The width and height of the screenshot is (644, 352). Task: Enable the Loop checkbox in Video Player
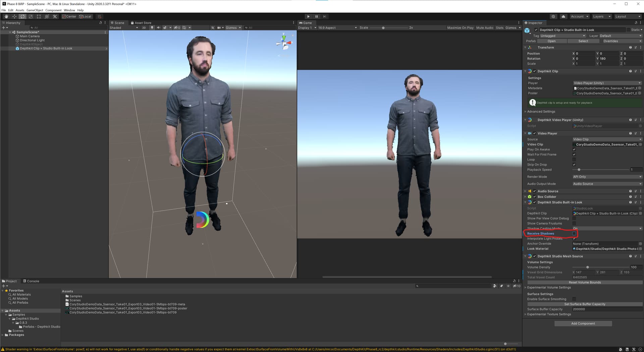[x=574, y=160]
